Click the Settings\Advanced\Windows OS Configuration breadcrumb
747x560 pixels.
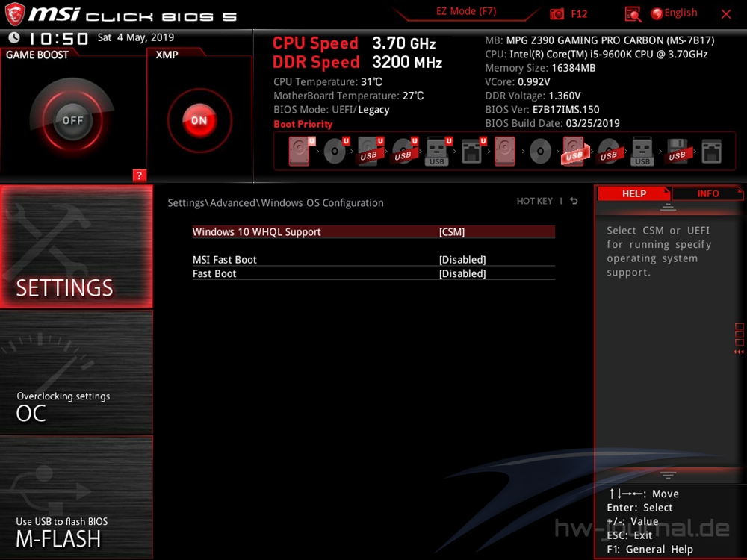[276, 203]
